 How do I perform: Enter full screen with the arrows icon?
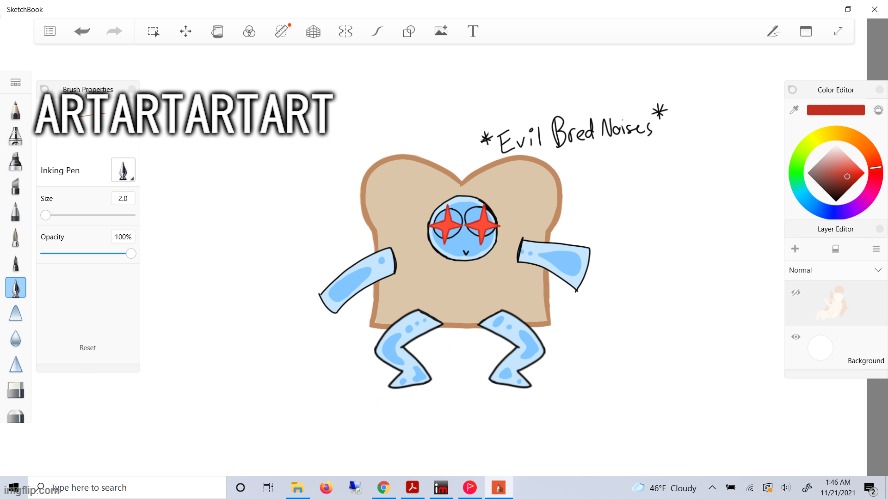(838, 31)
